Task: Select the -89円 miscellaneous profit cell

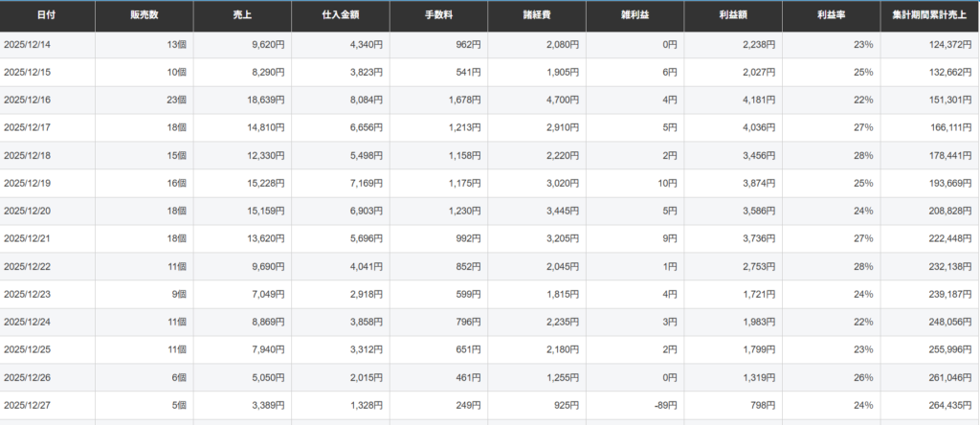Action: pos(664,406)
